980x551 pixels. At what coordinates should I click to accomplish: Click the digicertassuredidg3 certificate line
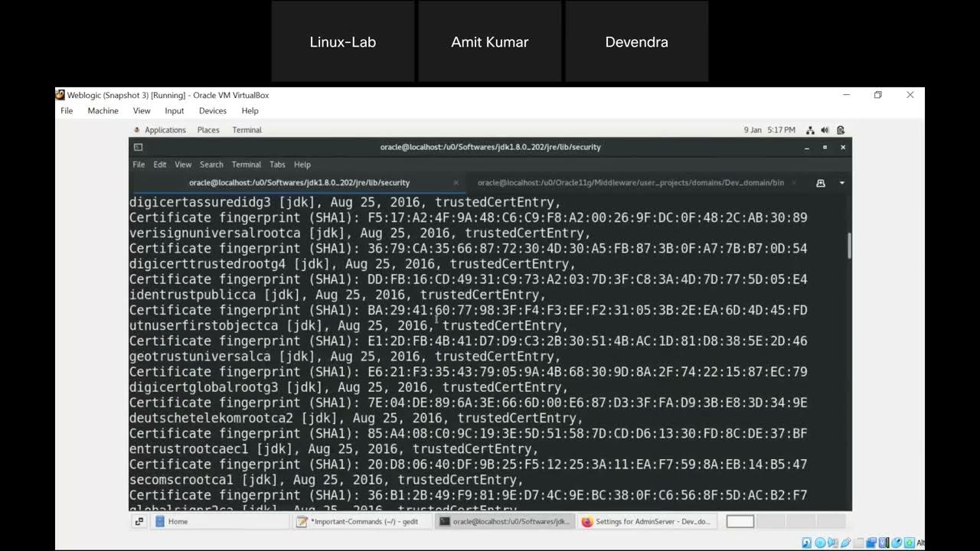coord(345,203)
